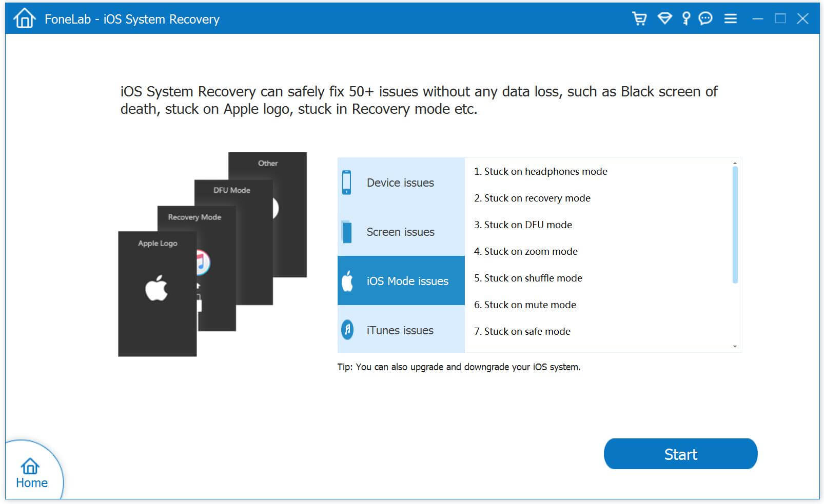Select the Device issues tab
Viewport: 824px width, 504px height.
pyautogui.click(x=401, y=183)
